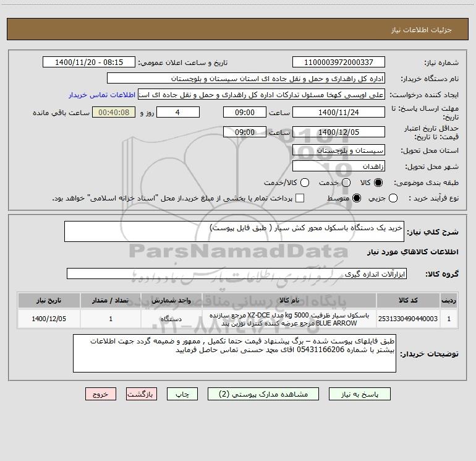Click the بازگشت back button
The width and height of the screenshot is (476, 461).
point(142,394)
